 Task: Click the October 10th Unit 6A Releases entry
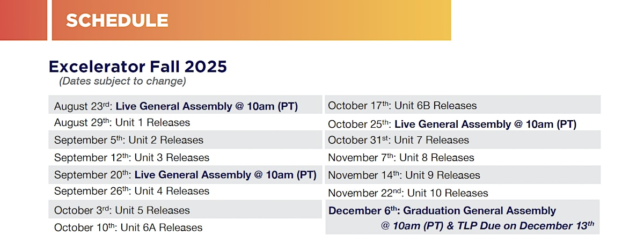pos(128,227)
